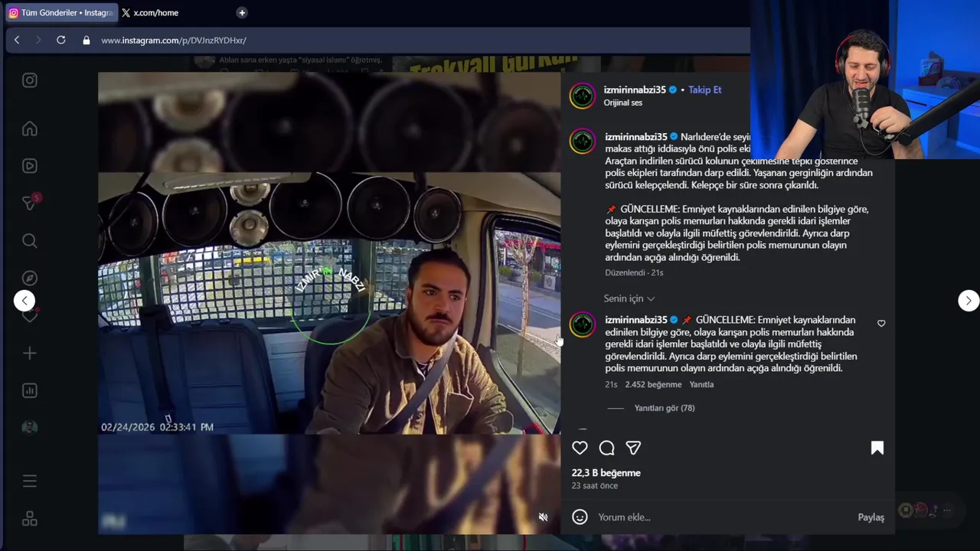This screenshot has width=980, height=551.
Task: Open Messages icon with notification badge
Action: click(x=30, y=202)
